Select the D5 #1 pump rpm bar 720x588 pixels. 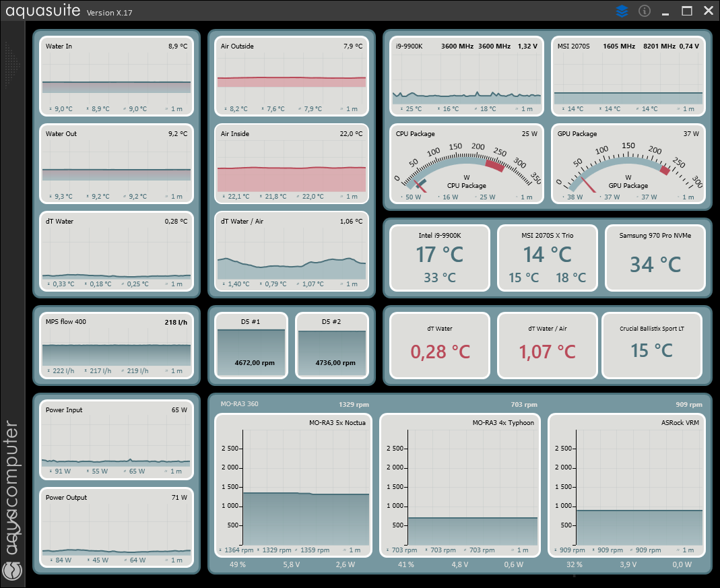pyautogui.click(x=251, y=346)
